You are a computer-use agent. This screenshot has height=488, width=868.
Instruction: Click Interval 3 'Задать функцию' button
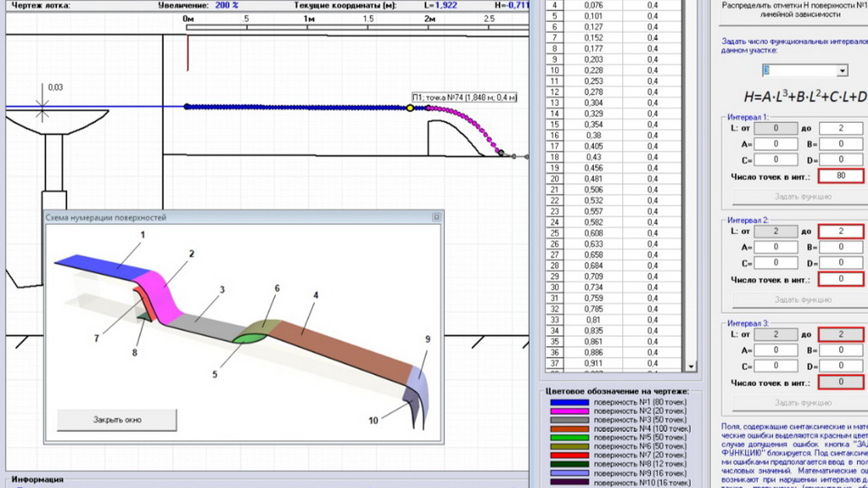tap(802, 403)
